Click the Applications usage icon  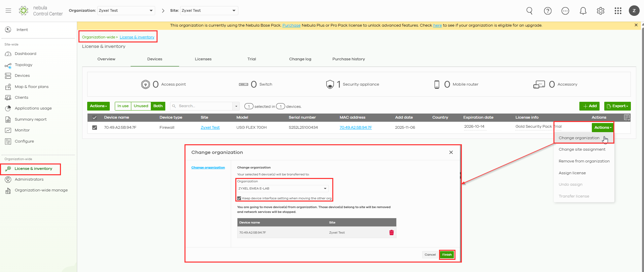tap(8, 109)
